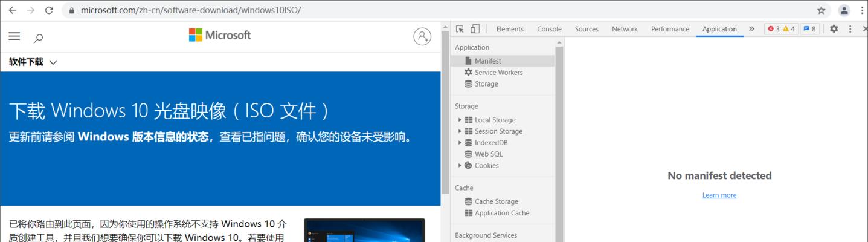Image resolution: width=868 pixels, height=242 pixels.
Task: Click the Learn more manifest link
Action: (x=719, y=195)
